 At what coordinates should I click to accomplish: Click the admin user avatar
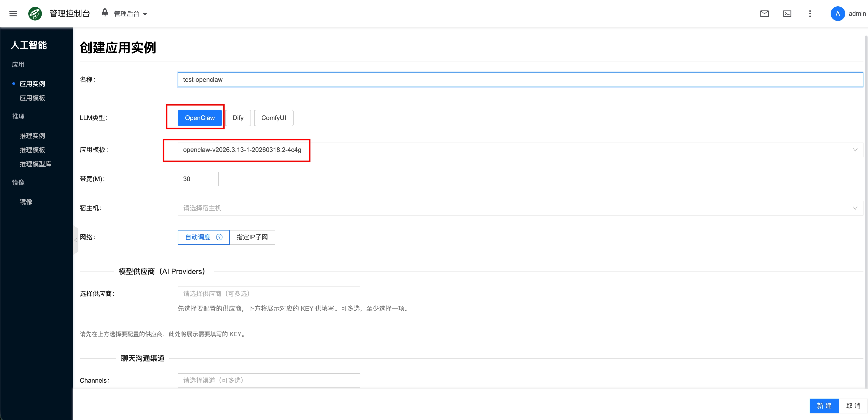(837, 14)
